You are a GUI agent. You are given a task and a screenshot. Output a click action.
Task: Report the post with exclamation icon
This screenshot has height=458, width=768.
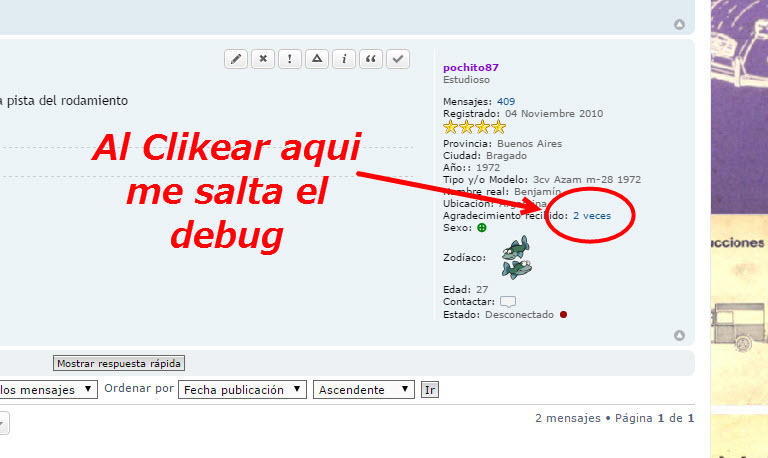[x=290, y=59]
